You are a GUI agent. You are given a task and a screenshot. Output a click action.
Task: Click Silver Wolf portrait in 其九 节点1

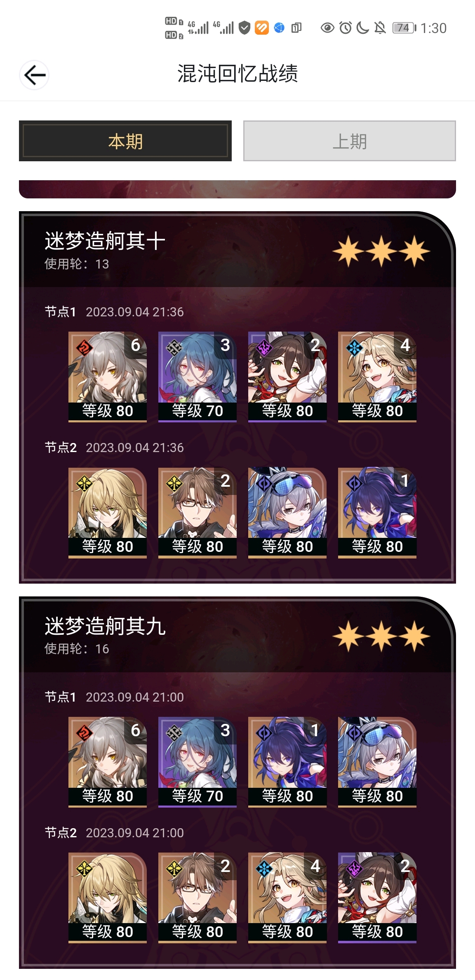coord(377,762)
